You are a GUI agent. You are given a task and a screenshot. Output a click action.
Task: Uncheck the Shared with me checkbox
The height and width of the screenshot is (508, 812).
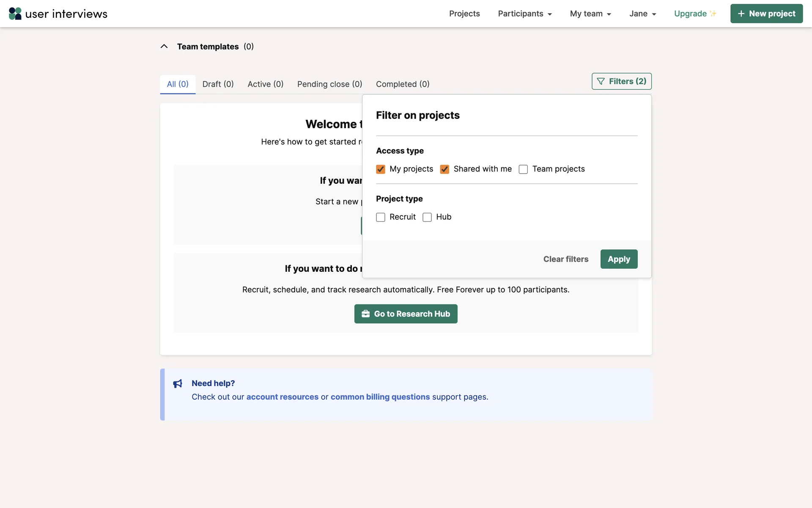coord(444,169)
